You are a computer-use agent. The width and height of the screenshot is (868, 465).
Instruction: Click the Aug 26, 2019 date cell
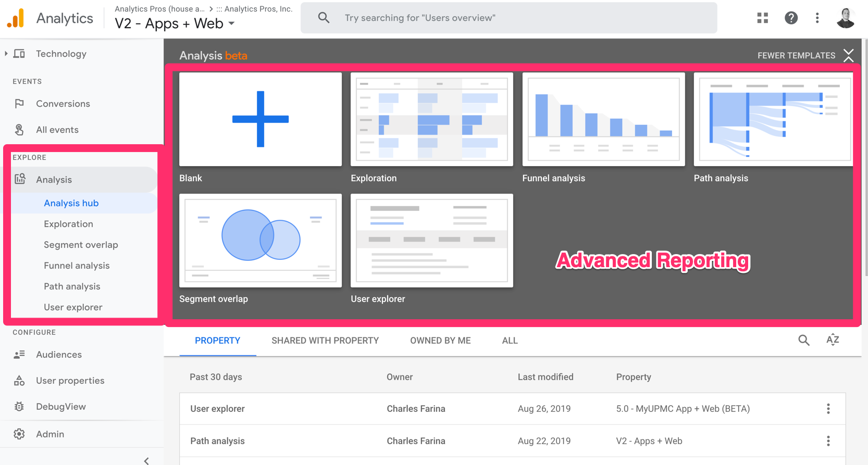point(544,409)
